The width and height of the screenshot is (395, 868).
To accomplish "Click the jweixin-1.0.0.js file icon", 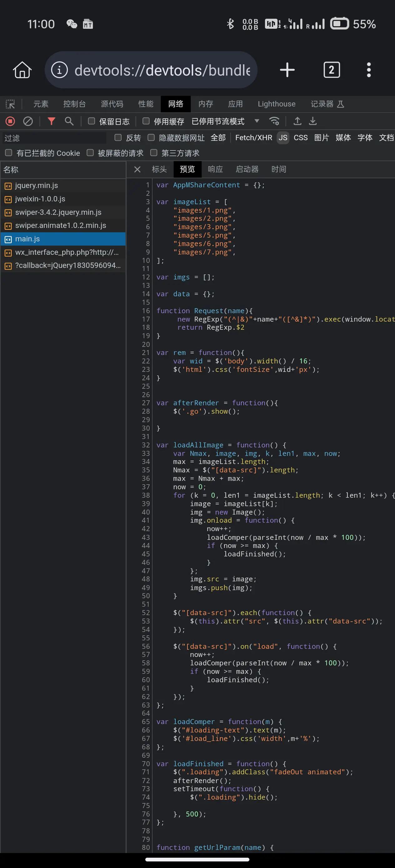I will (x=8, y=199).
